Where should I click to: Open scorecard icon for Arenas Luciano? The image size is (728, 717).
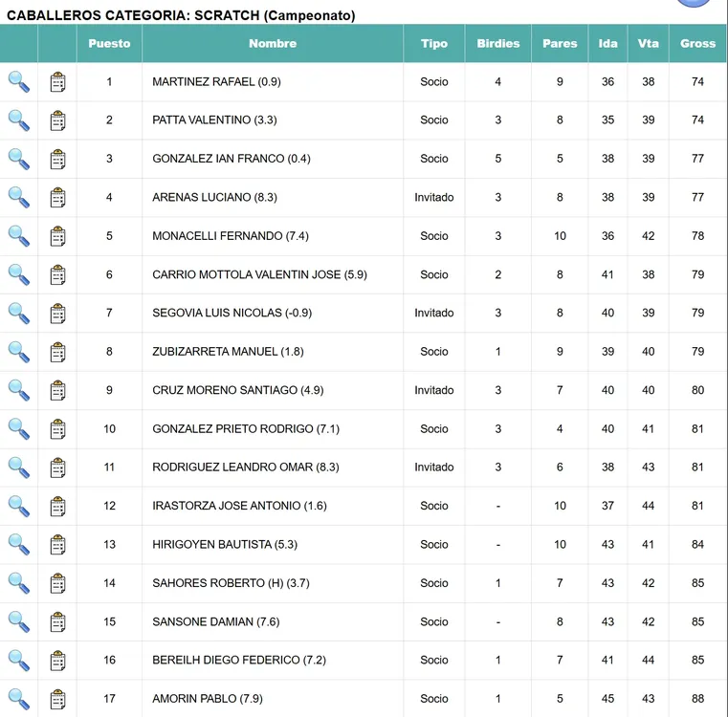tap(57, 198)
